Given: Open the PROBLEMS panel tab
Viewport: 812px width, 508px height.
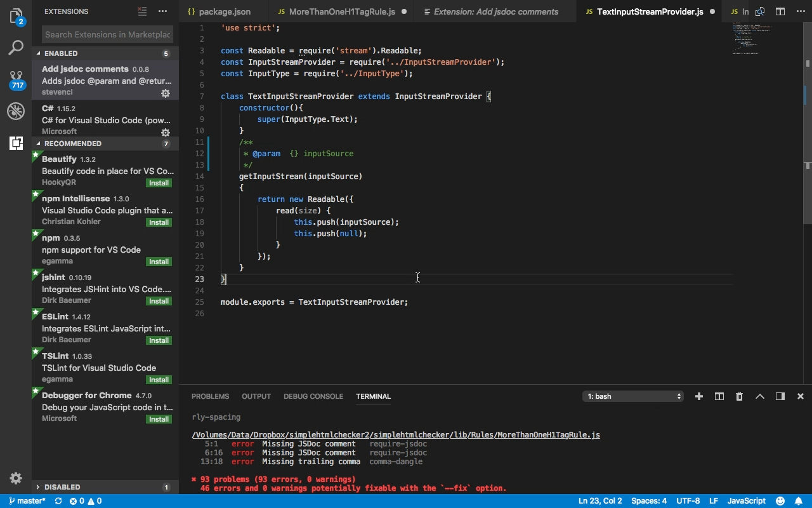Looking at the screenshot, I should 210,396.
